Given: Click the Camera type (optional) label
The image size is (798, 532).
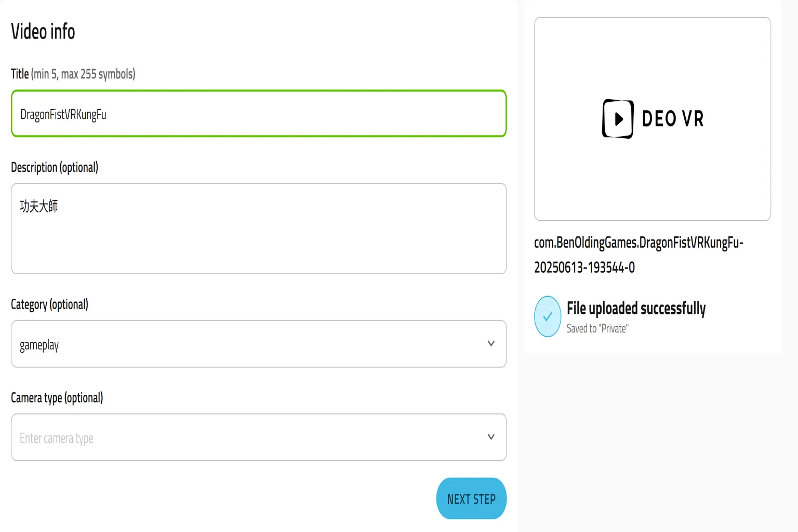Looking at the screenshot, I should (57, 398).
